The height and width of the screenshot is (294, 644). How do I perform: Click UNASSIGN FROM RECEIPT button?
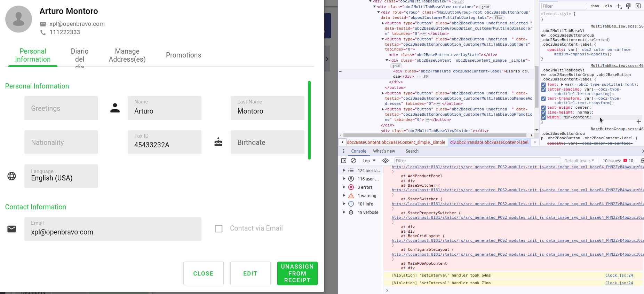click(x=297, y=273)
